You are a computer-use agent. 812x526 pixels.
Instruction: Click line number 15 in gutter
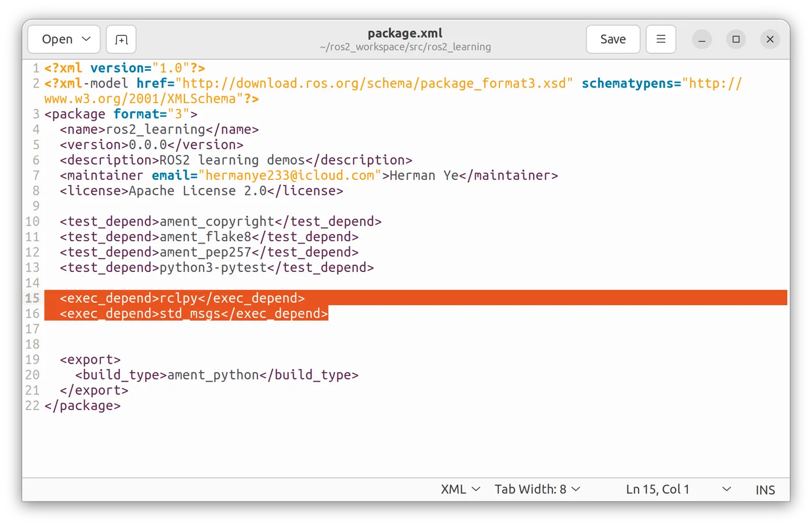point(32,298)
